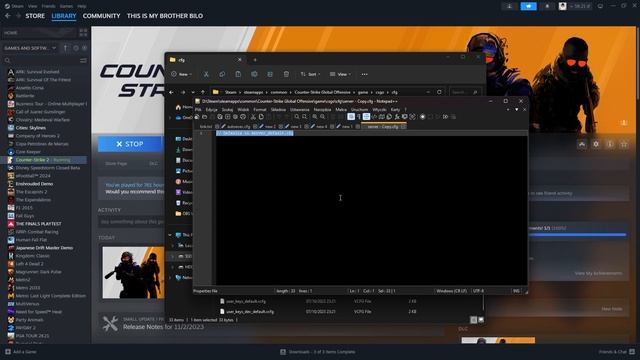The height and width of the screenshot is (360, 640).
Task: Click csgo segment in Explorer address path
Action: [380, 92]
